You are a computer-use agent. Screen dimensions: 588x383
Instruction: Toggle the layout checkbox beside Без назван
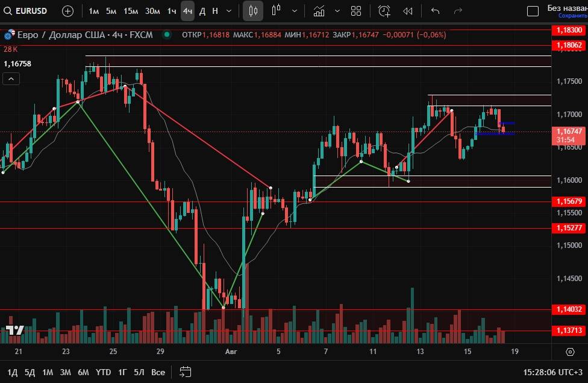coord(533,11)
